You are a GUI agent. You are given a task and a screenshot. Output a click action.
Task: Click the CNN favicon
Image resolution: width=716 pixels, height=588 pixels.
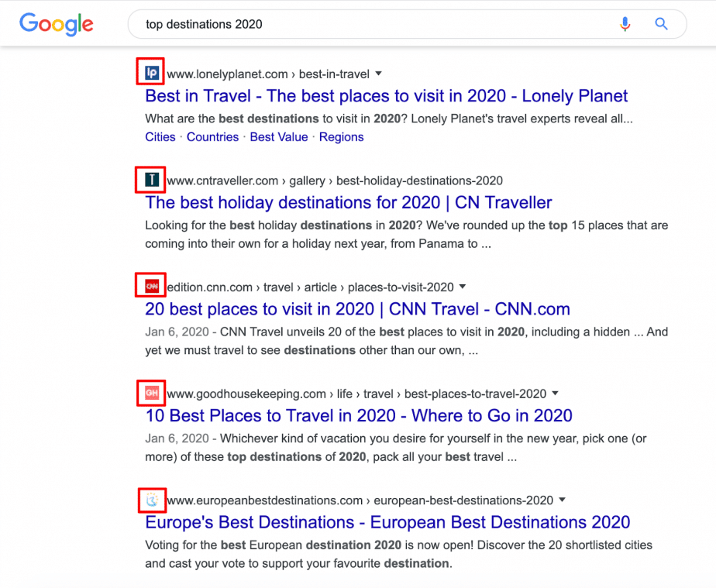point(152,287)
